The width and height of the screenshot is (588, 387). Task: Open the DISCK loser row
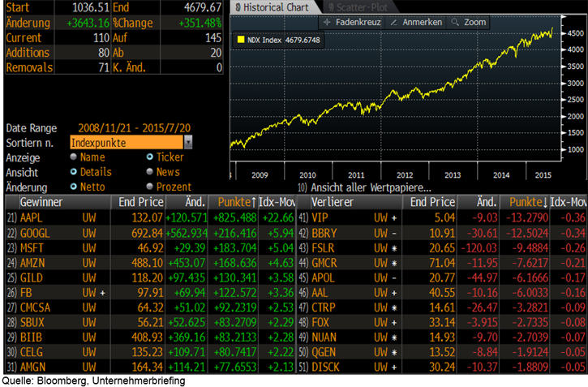442,367
